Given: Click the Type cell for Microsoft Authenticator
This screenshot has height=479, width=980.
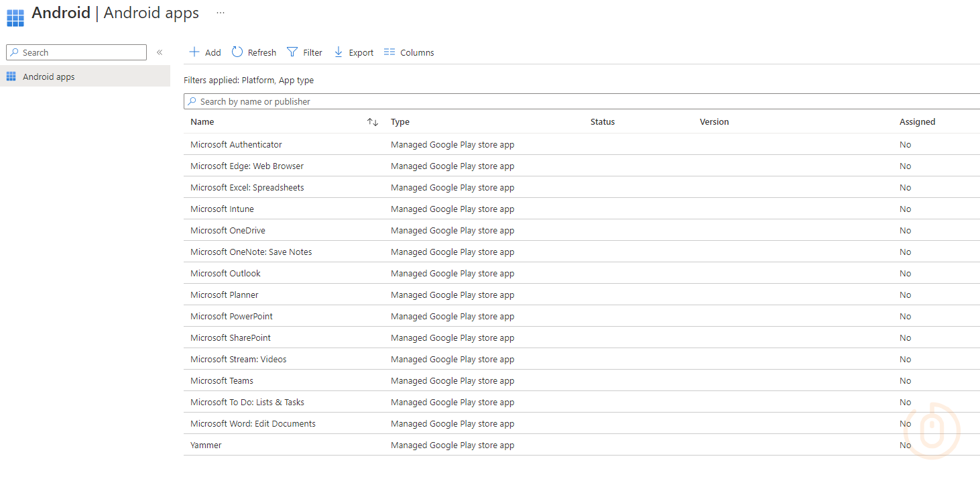Looking at the screenshot, I should click(452, 144).
